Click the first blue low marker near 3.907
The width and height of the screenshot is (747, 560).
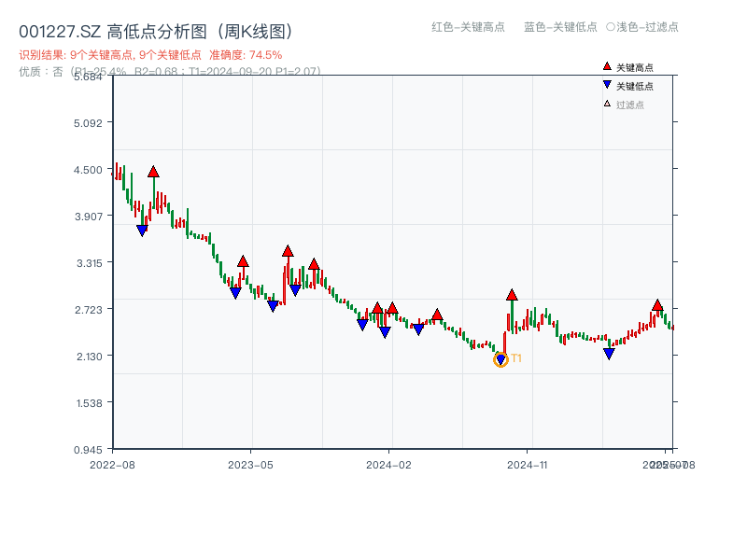[x=142, y=230]
